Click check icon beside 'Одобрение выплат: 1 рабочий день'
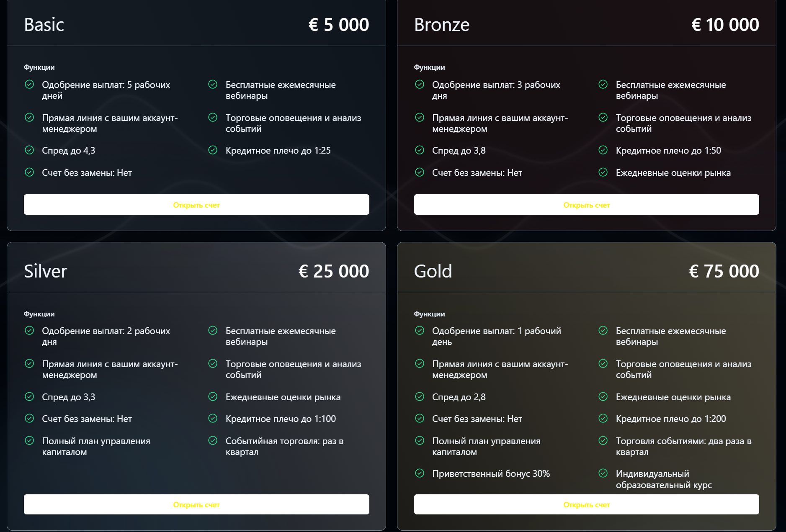 (x=420, y=330)
